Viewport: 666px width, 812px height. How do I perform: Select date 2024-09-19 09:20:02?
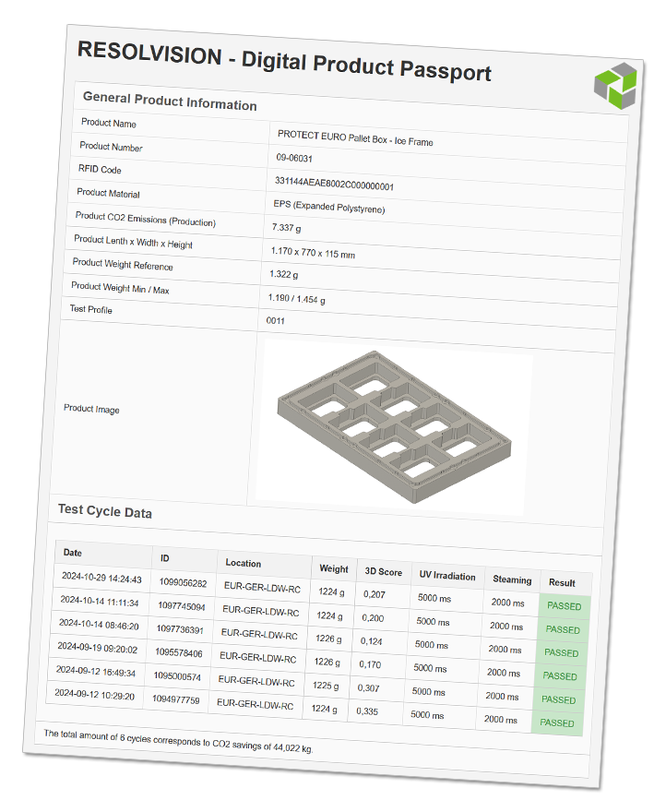98,648
